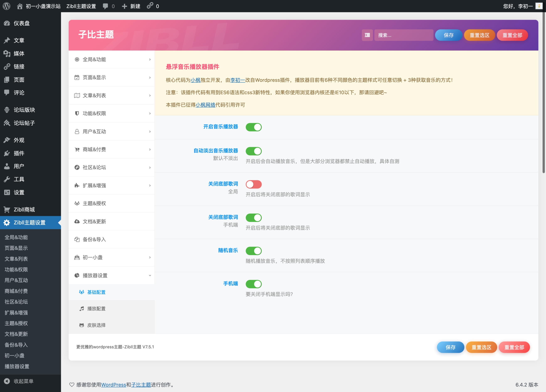Click the 媒体 media library icon

coord(7,53)
